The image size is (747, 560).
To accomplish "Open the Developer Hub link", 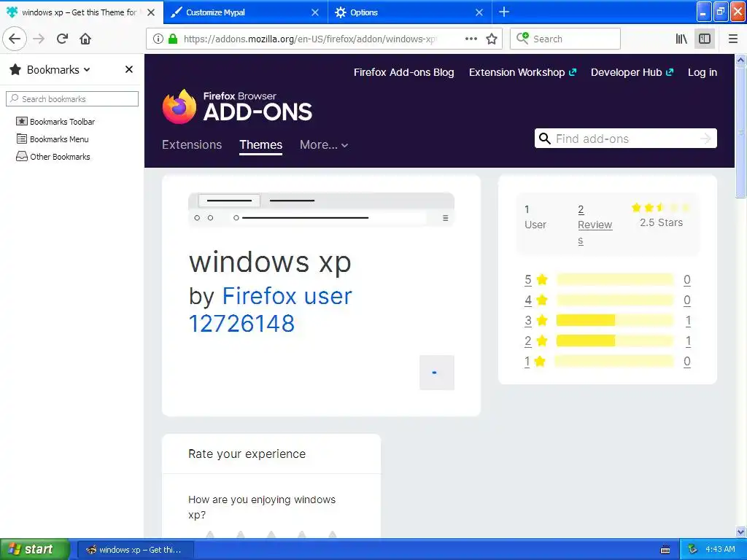I will point(632,72).
